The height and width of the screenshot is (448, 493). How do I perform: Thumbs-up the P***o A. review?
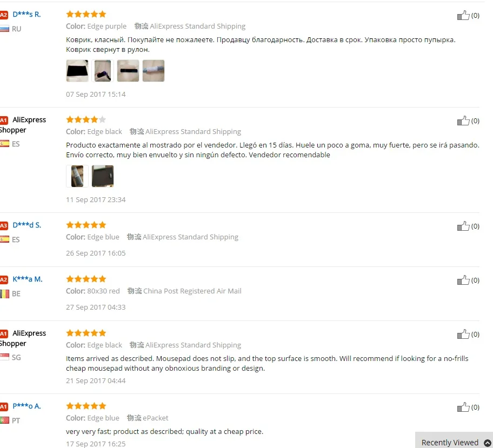click(x=463, y=407)
